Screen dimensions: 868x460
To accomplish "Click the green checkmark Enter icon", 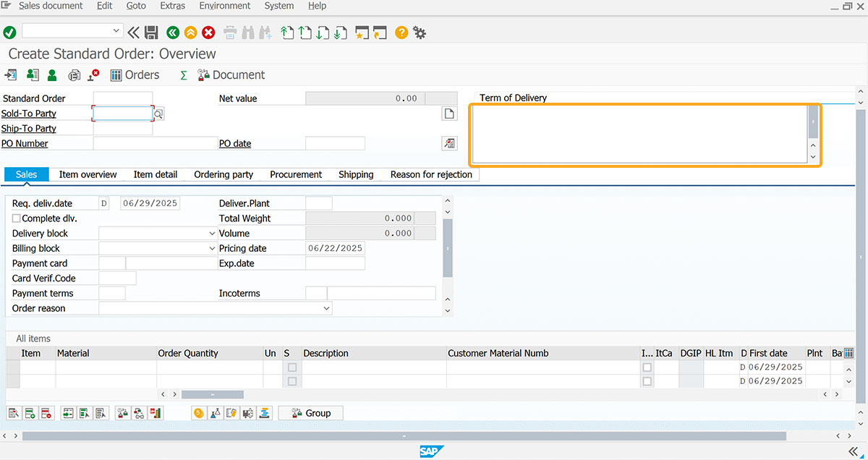I will [9, 32].
